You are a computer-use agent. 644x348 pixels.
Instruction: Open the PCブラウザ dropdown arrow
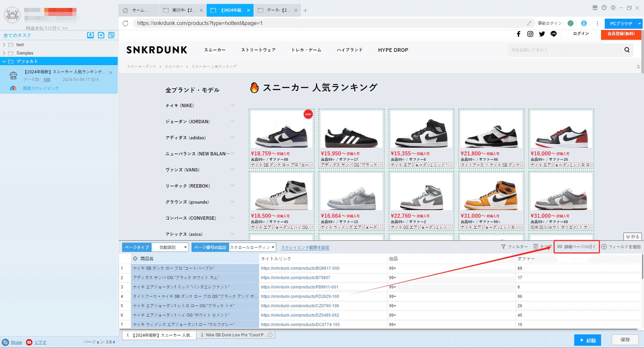[639, 24]
